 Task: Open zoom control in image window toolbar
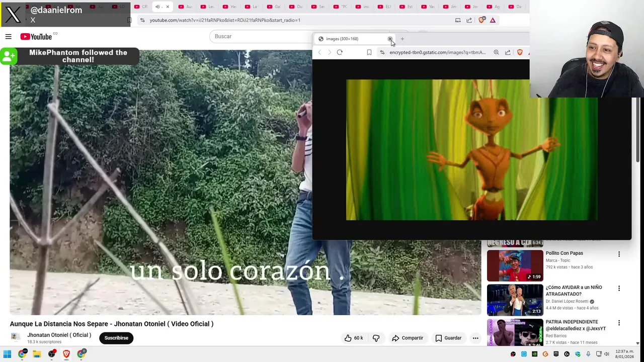coord(496,52)
